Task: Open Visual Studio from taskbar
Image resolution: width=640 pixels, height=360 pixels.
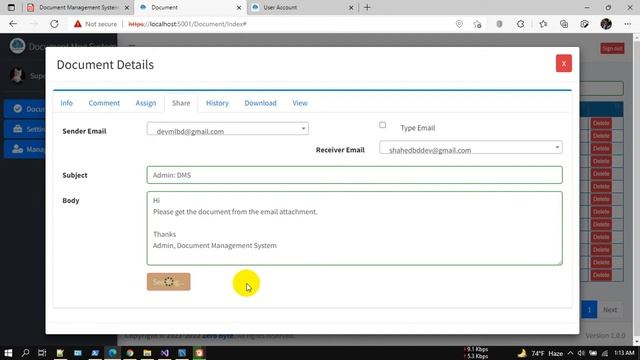Action: 164,353
